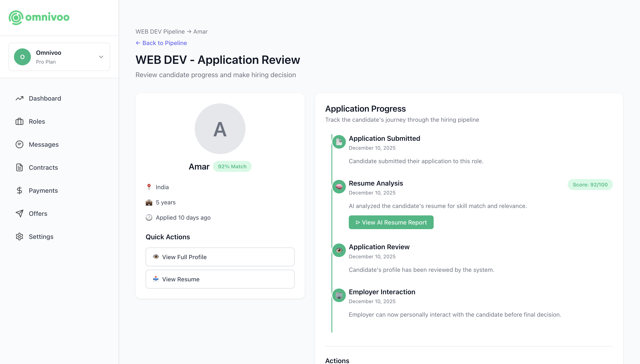Click the Messages chat bubble icon
Viewport: 640px width, 364px height.
click(19, 145)
